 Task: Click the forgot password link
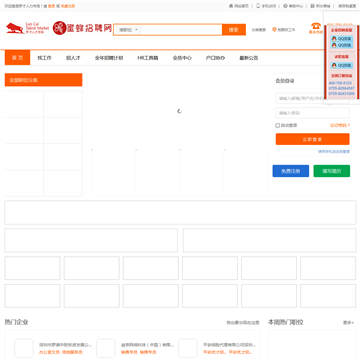[340, 126]
